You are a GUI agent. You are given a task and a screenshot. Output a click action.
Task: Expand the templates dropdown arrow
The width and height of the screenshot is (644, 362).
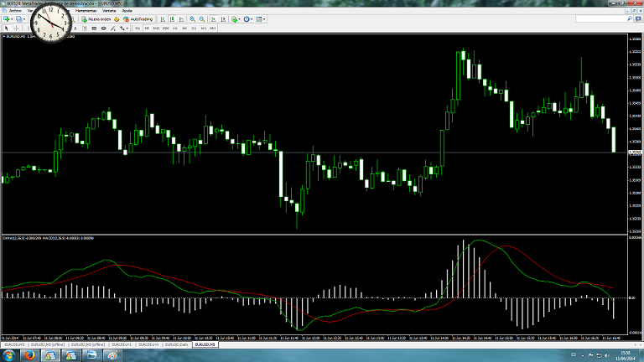pyautogui.click(x=264, y=19)
